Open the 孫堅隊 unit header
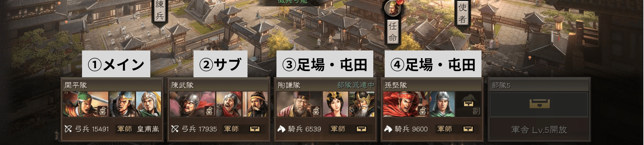644x145 pixels. tap(432, 85)
